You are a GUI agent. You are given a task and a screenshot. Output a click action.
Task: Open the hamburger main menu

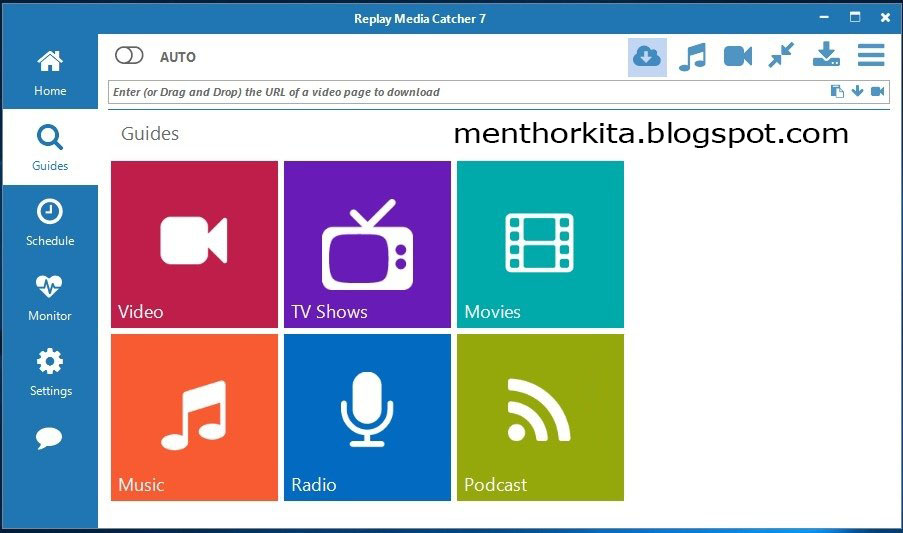(871, 55)
